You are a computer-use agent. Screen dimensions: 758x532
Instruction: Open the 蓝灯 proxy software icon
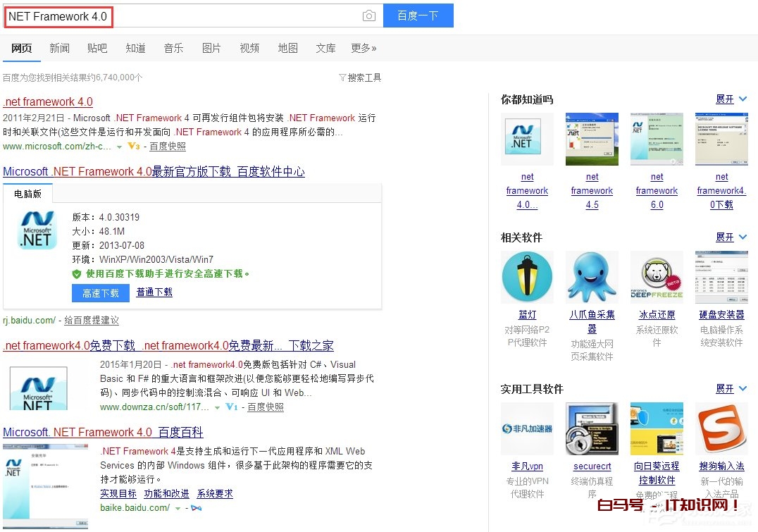pyautogui.click(x=527, y=276)
